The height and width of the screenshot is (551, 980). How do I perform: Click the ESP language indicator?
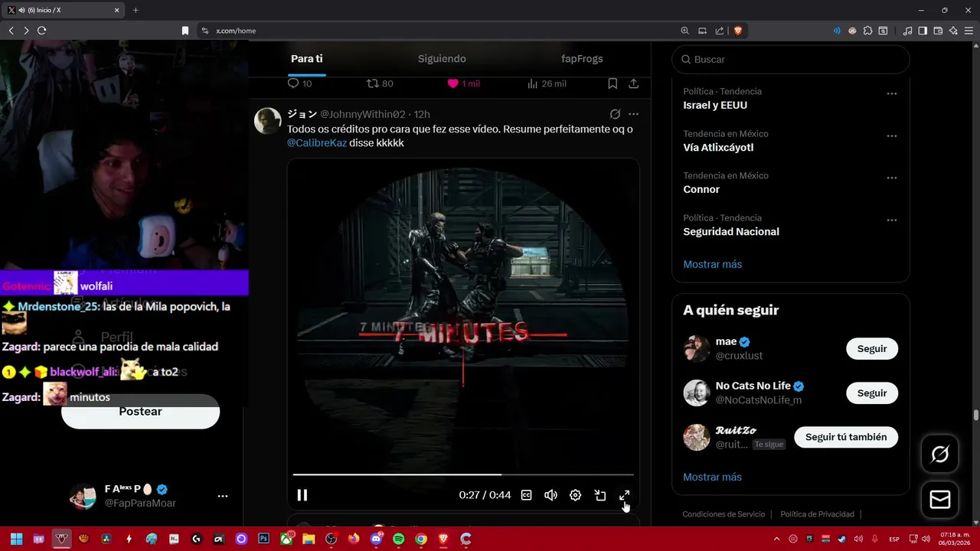(x=894, y=540)
